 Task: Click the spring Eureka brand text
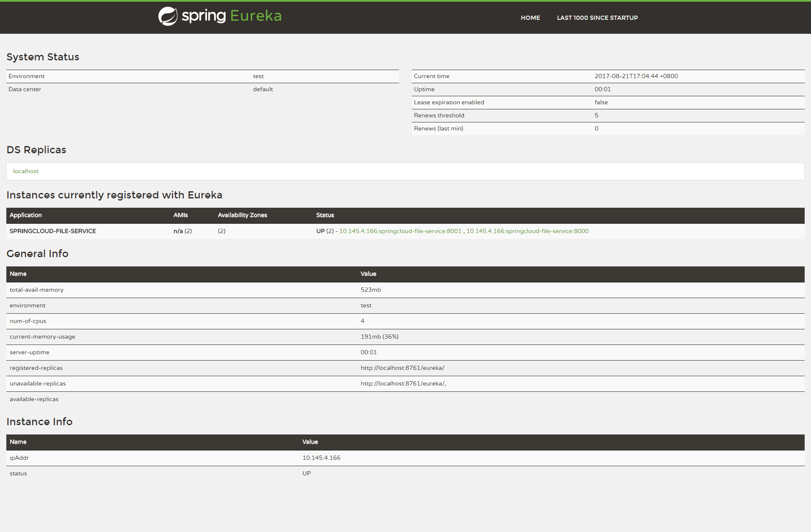coord(231,16)
